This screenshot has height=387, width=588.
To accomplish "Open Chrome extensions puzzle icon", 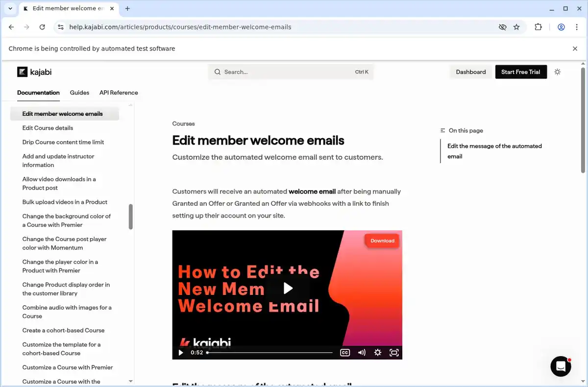I will pos(538,27).
